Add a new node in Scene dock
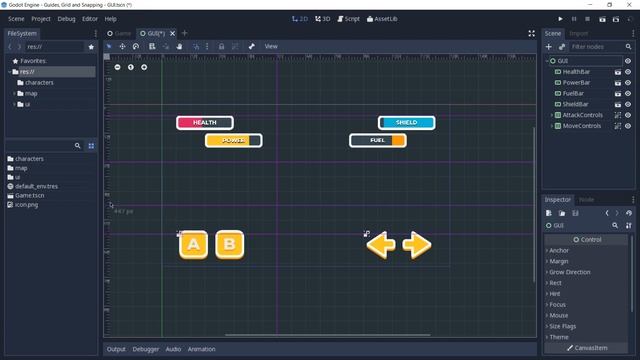 (549, 47)
